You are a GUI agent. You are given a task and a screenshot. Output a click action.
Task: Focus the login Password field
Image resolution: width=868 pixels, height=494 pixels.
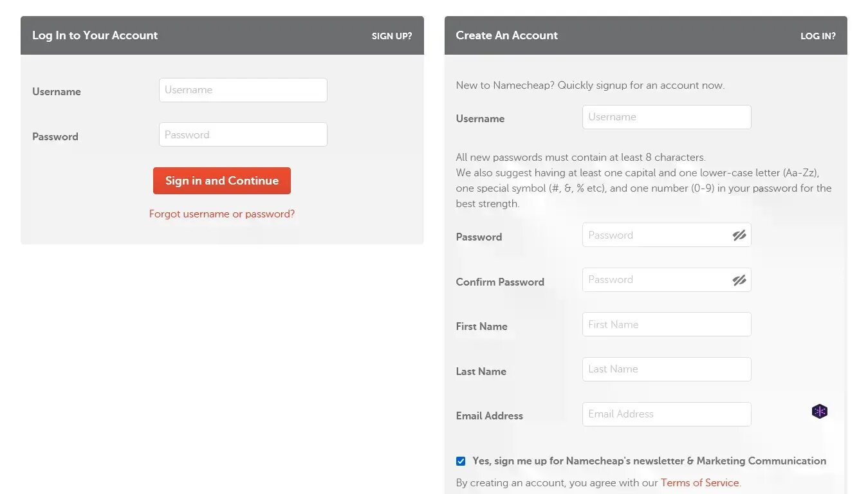(x=243, y=134)
